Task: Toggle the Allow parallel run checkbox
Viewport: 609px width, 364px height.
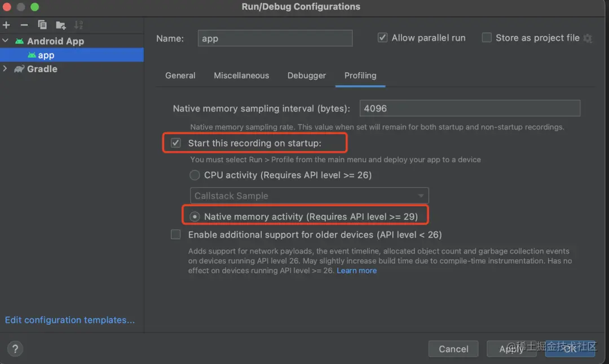Action: point(383,38)
